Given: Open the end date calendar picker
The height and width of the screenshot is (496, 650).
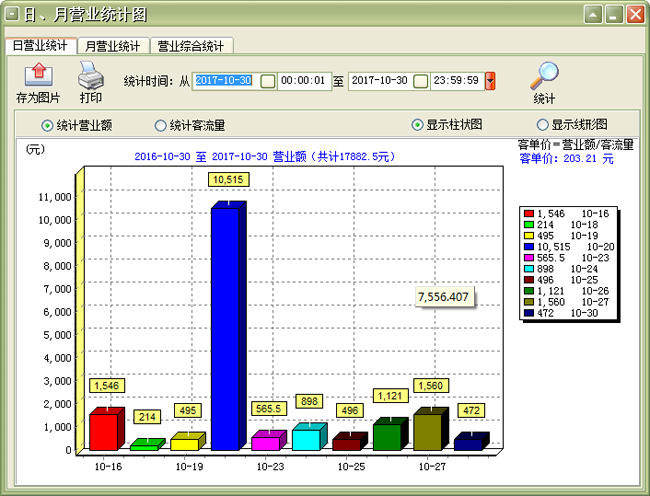Looking at the screenshot, I should tap(421, 81).
